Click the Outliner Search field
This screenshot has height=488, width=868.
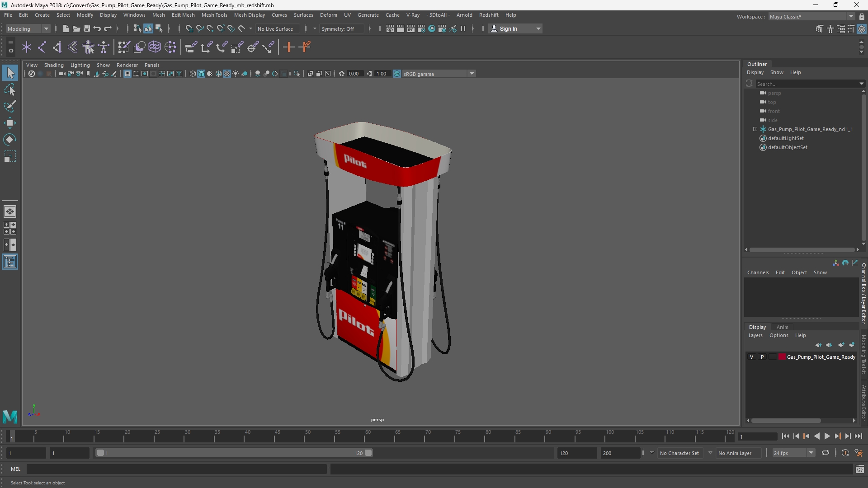[x=807, y=84]
